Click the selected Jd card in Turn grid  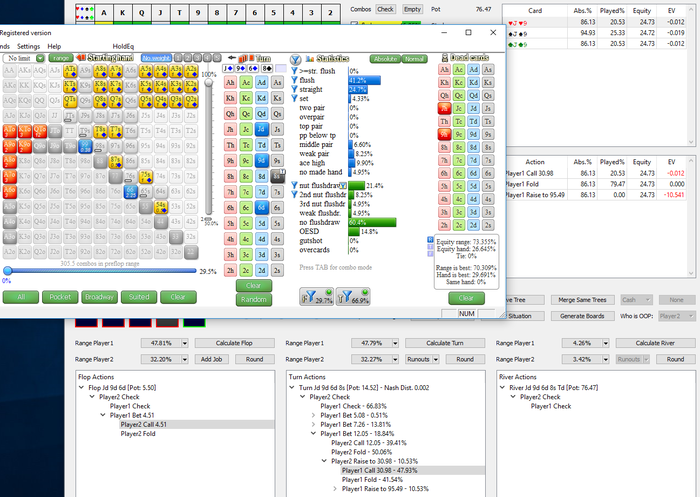tap(262, 129)
